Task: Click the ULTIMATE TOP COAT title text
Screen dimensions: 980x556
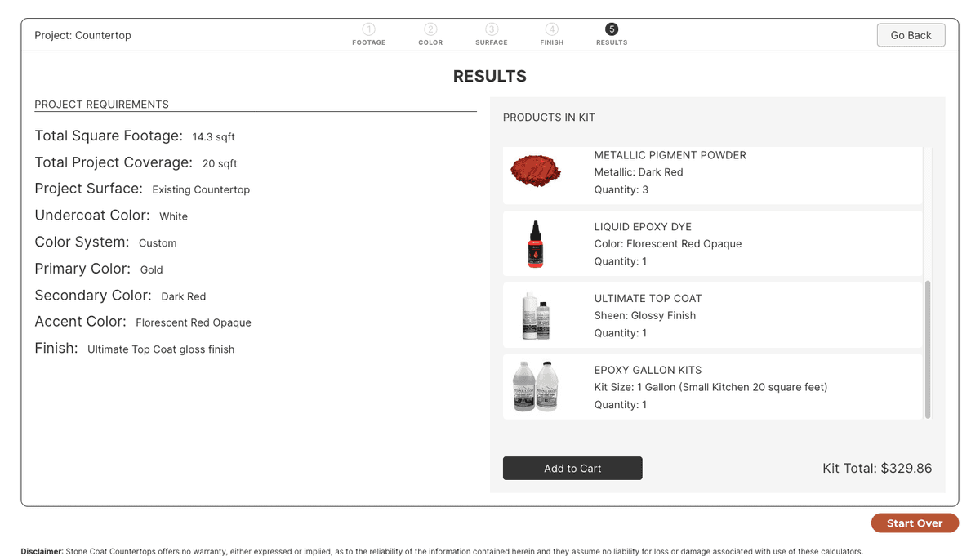Action: (x=648, y=298)
